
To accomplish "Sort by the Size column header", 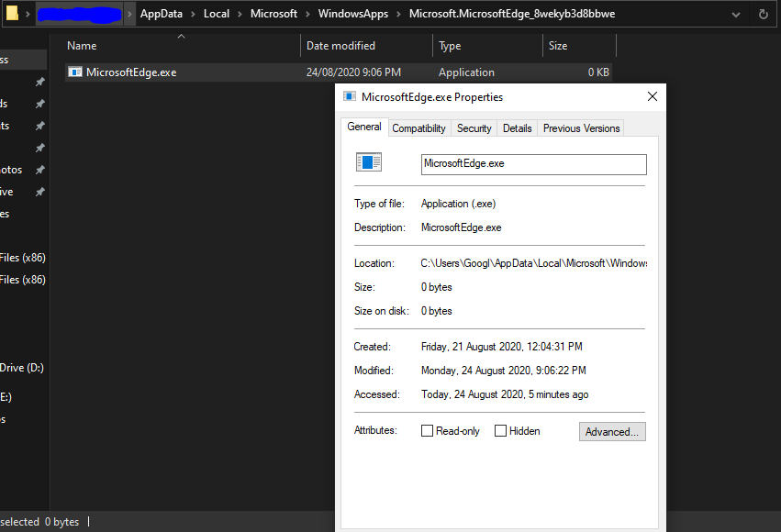I will point(579,46).
